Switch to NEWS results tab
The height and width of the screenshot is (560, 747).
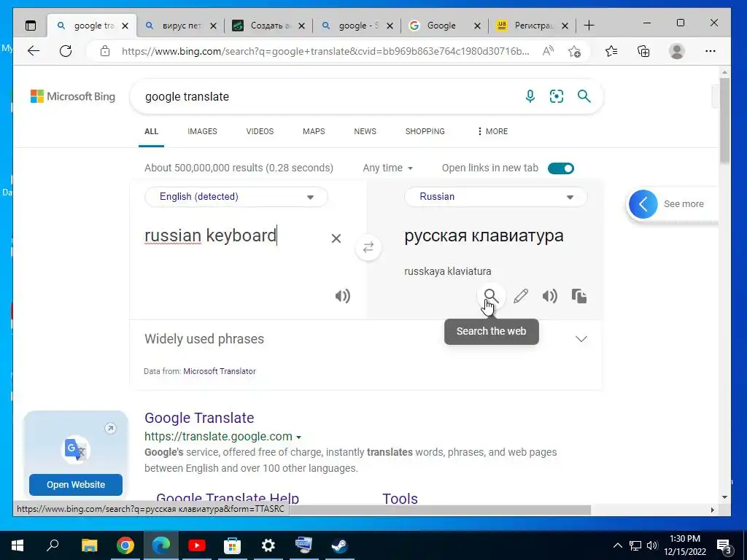(365, 131)
